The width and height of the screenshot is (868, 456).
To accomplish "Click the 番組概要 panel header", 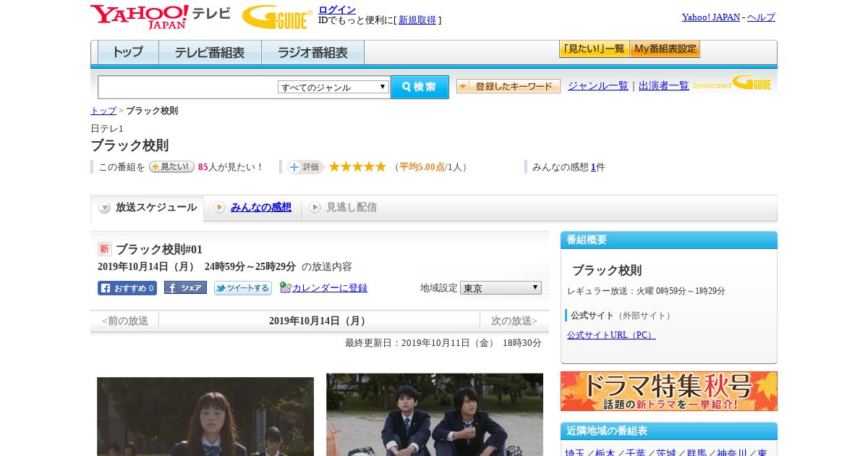I will pos(669,240).
